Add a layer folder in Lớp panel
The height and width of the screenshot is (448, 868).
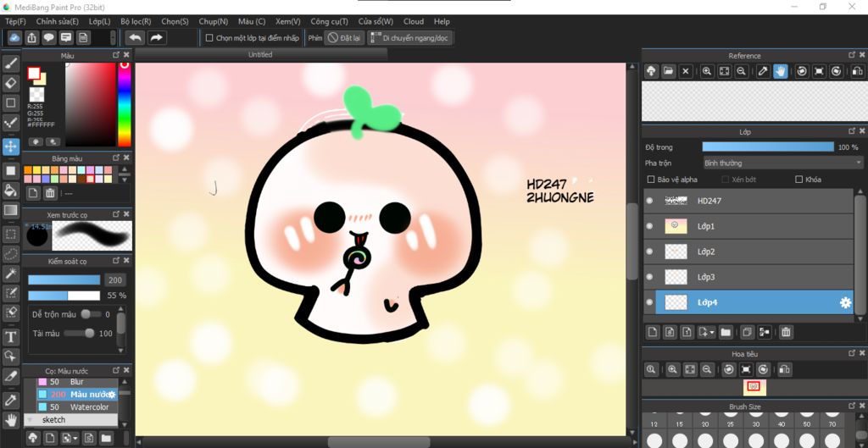726,332
